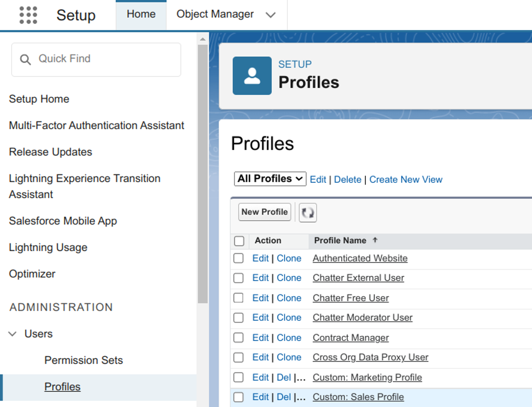
Task: Check the Chatter Free User row checkbox
Action: coord(238,298)
